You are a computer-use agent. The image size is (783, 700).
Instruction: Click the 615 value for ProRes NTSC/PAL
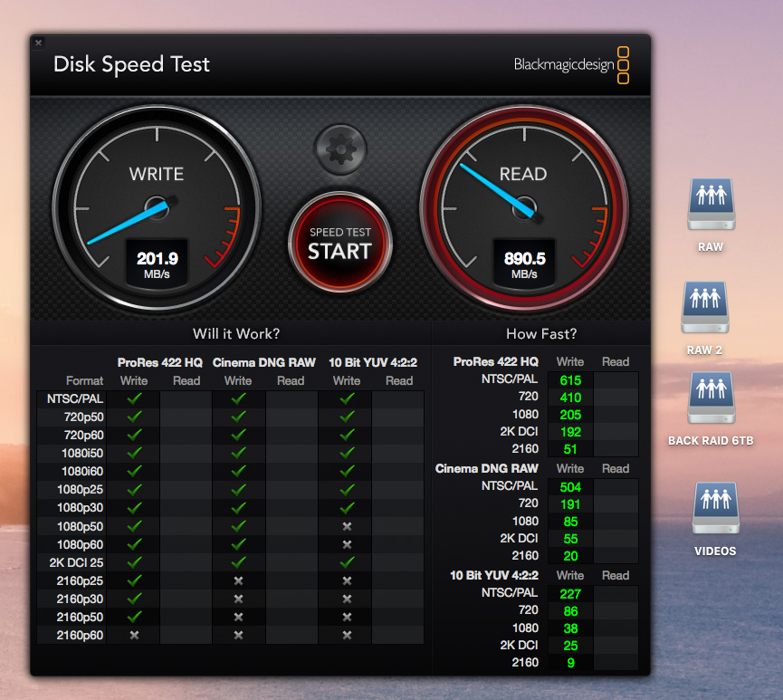pyautogui.click(x=570, y=380)
